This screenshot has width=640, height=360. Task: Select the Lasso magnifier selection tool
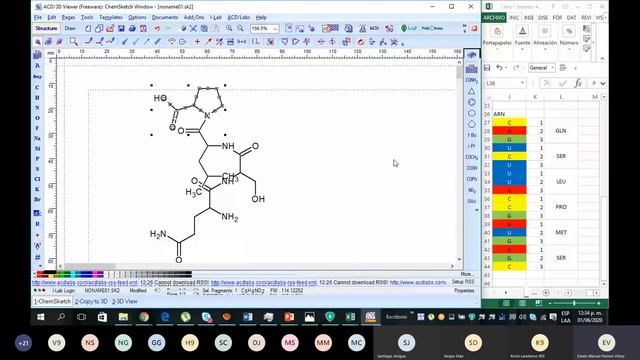(73, 42)
